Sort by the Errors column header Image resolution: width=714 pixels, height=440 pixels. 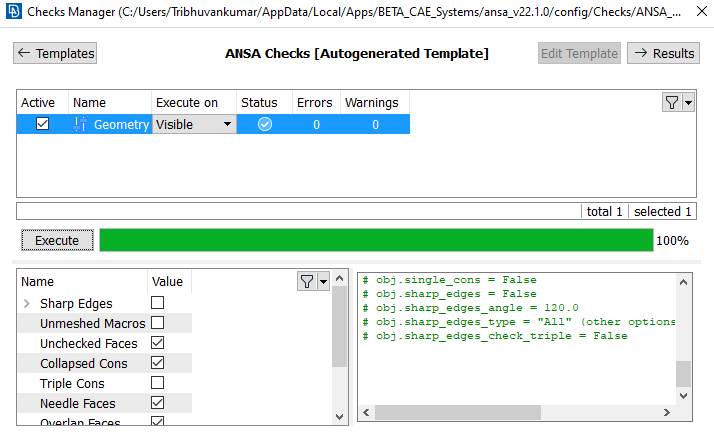(x=315, y=102)
